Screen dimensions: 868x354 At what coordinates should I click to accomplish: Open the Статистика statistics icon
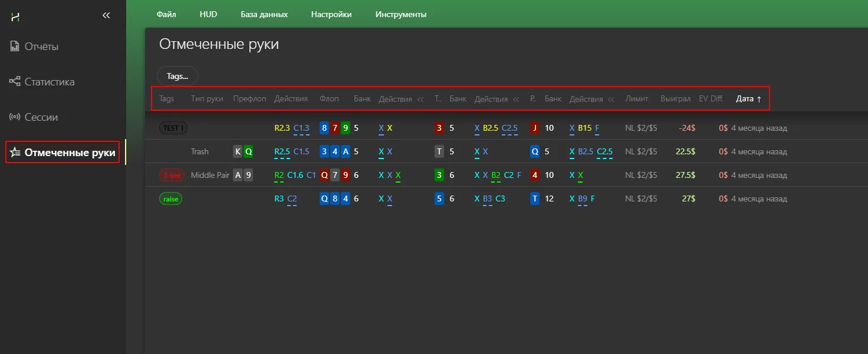pyautogui.click(x=15, y=82)
